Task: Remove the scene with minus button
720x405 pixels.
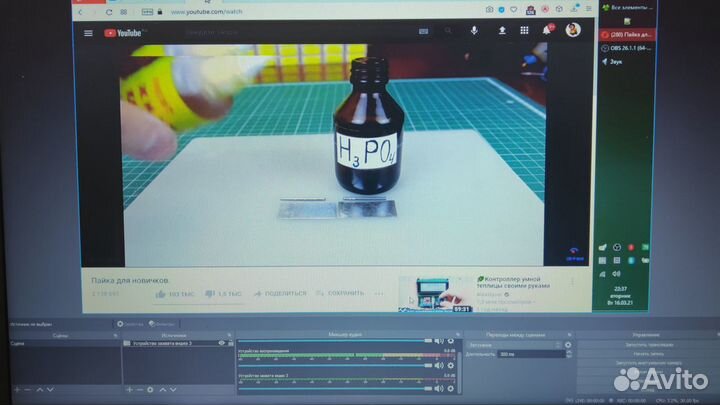Action: point(28,390)
